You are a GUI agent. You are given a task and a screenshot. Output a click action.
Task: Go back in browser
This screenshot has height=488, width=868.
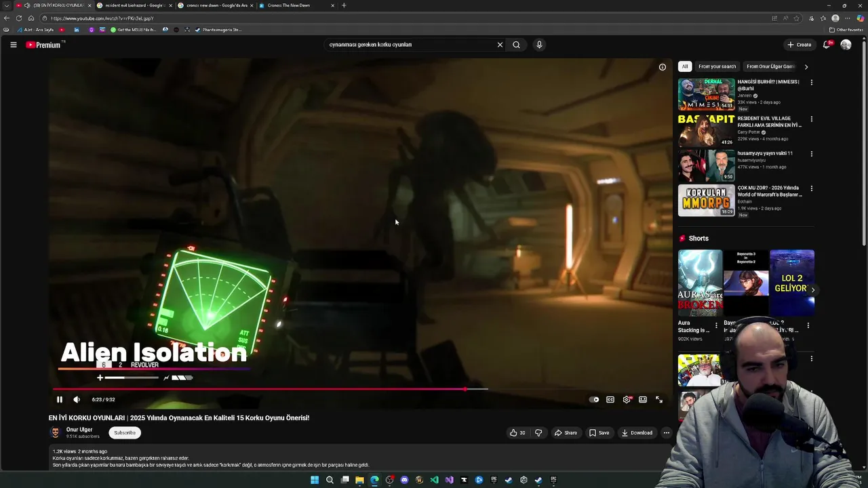[7, 18]
